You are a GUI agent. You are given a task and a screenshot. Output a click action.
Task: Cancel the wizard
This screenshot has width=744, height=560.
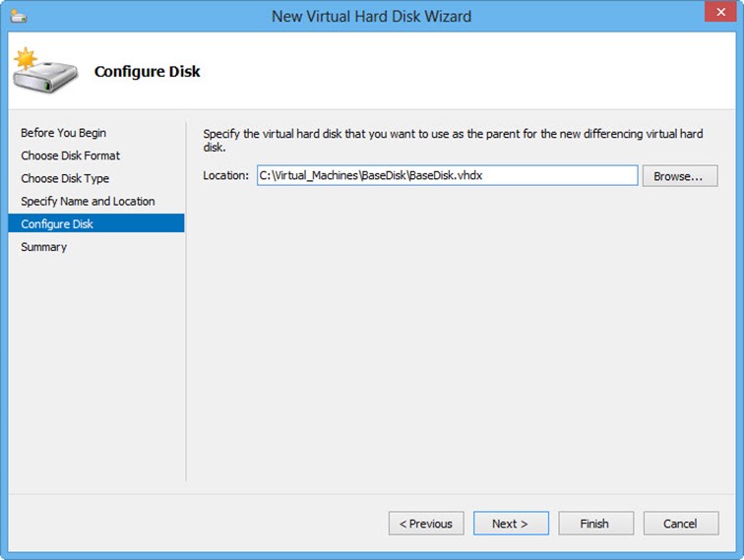click(x=680, y=524)
